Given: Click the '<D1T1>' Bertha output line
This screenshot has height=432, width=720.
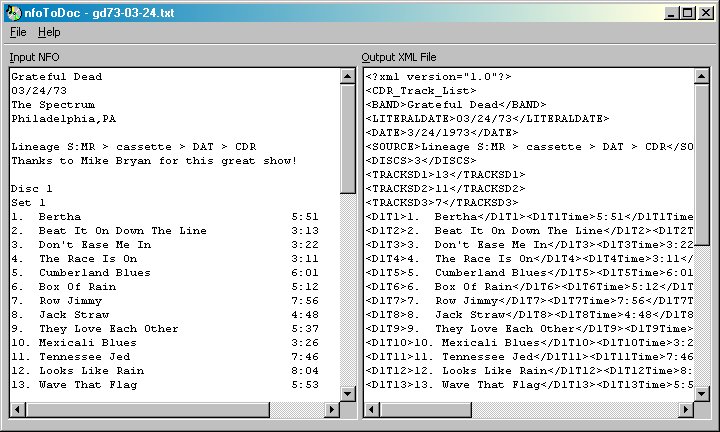Looking at the screenshot, I should click(x=529, y=217).
